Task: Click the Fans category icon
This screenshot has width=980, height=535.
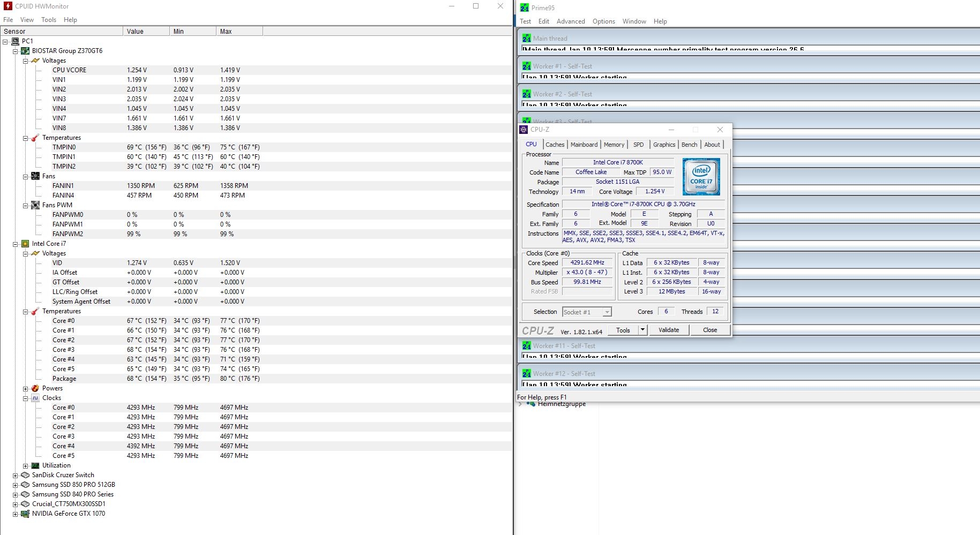Action: [35, 176]
